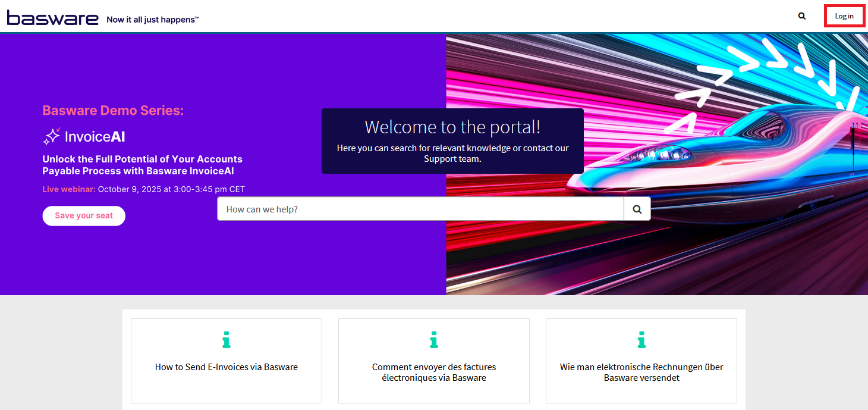Click the Basware logo in the header
Viewport: 868px width, 410px height.
(52, 18)
